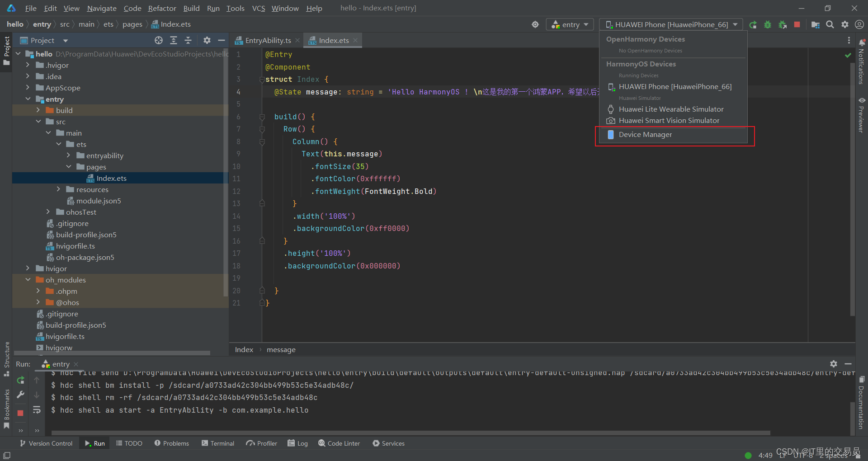Screen dimensions: 868x461
Task: Toggle the Structure tool window
Action: [6, 359]
